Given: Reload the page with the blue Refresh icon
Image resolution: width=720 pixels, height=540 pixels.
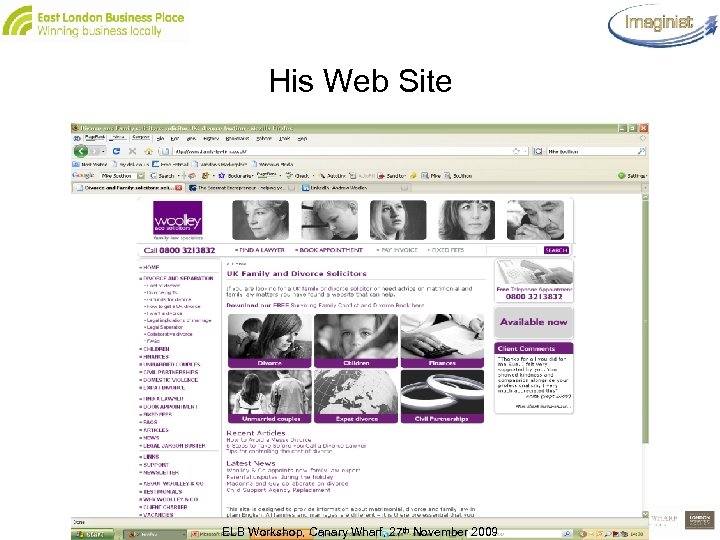Looking at the screenshot, I should 116,151.
